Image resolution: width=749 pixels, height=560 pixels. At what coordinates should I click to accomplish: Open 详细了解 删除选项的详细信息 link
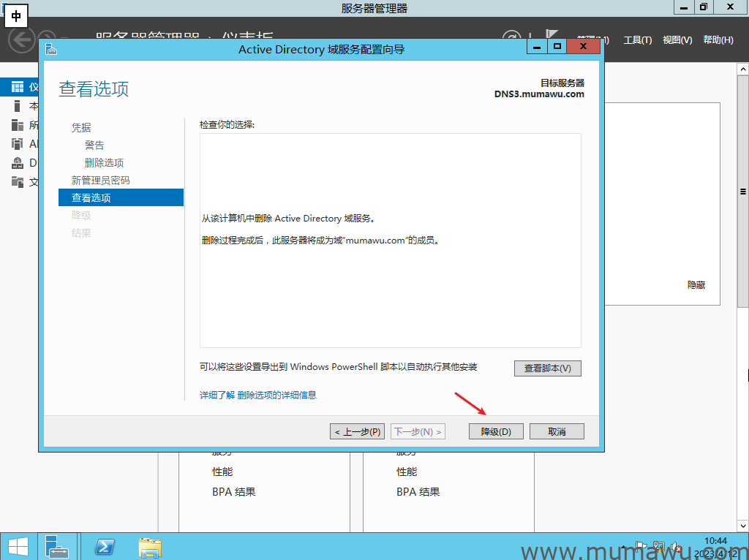pyautogui.click(x=258, y=395)
